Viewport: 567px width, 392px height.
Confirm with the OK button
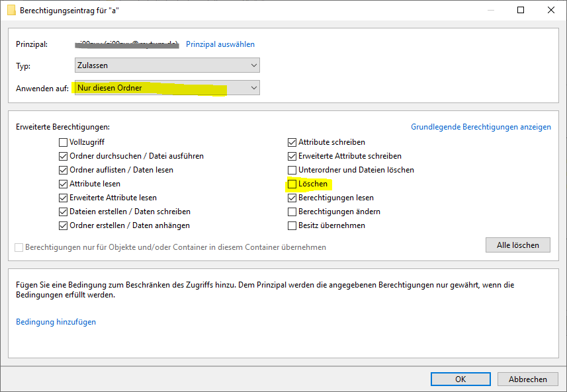coord(460,379)
